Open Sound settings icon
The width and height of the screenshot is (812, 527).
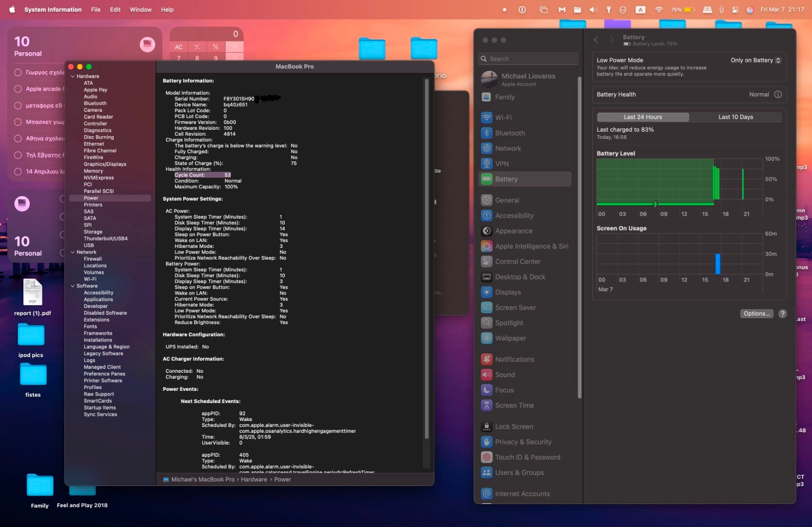[x=486, y=375]
